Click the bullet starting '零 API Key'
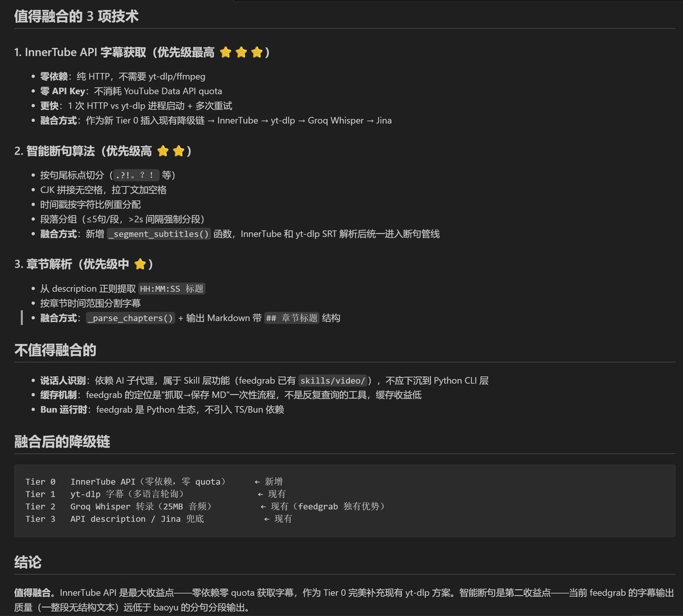Screen dimensions: 683x616 coord(131,91)
